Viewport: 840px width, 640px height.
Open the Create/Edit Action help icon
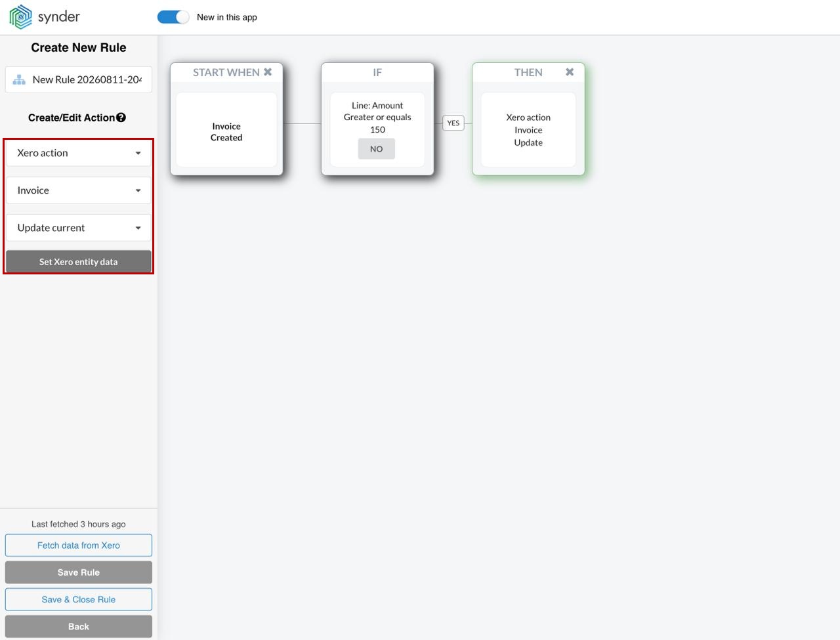coord(121,117)
